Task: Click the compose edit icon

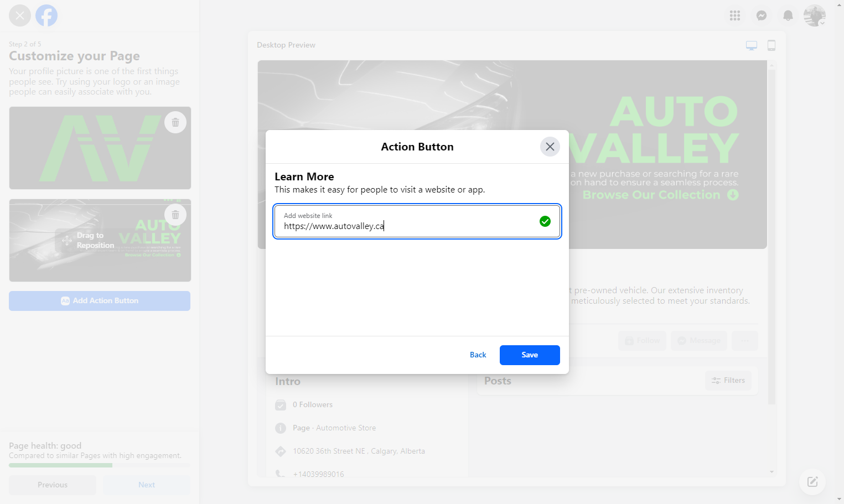Action: (x=812, y=482)
